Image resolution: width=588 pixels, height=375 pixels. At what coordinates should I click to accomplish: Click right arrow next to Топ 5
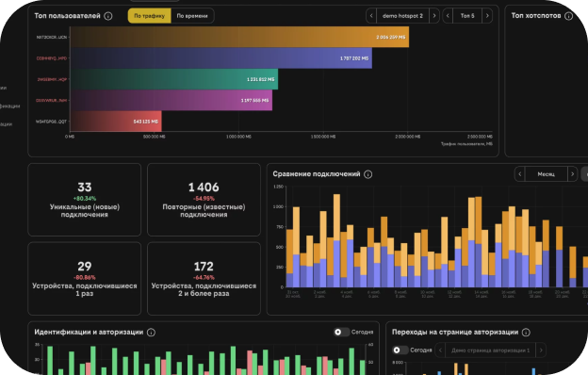(x=487, y=16)
